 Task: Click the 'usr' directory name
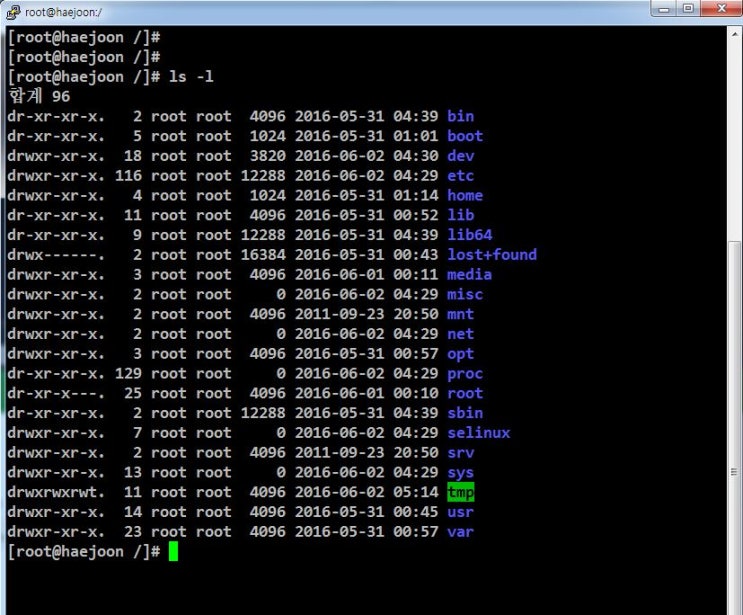coord(461,512)
